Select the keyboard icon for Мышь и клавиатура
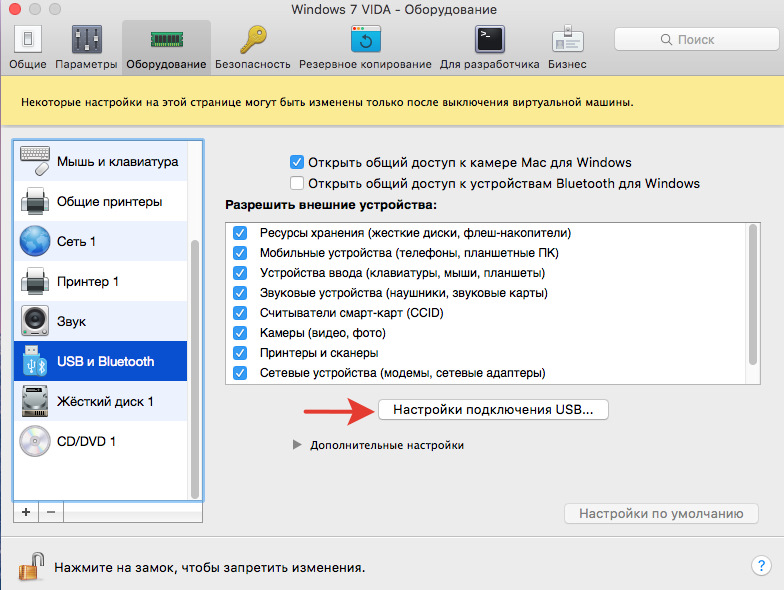The image size is (784, 590). (x=34, y=160)
